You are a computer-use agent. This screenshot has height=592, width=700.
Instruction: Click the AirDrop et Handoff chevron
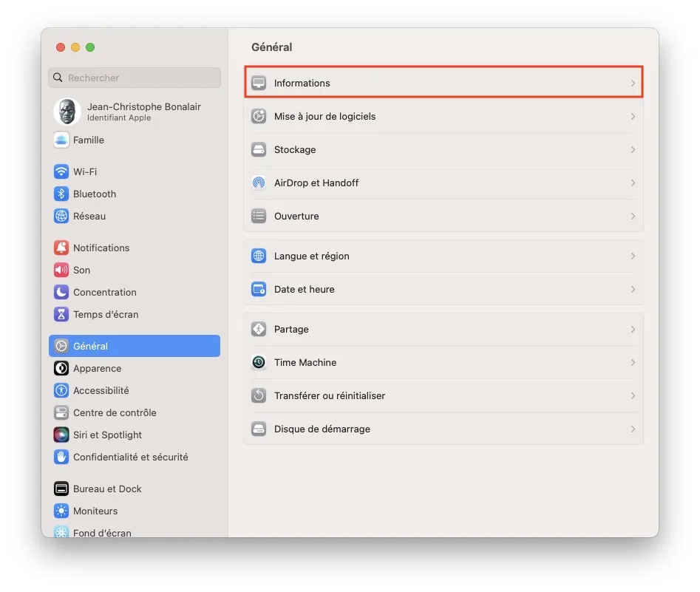coord(633,183)
